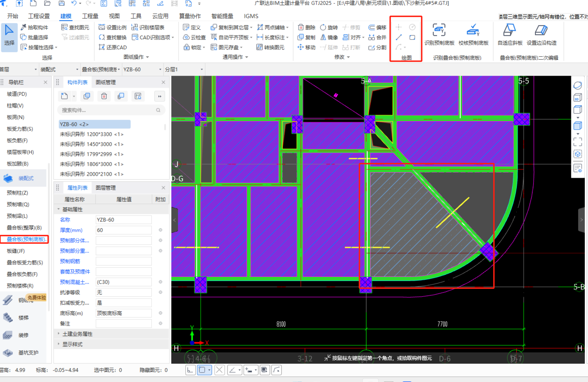Click the 删除 delete tool in ribbon
588x382 pixels.
[307, 27]
